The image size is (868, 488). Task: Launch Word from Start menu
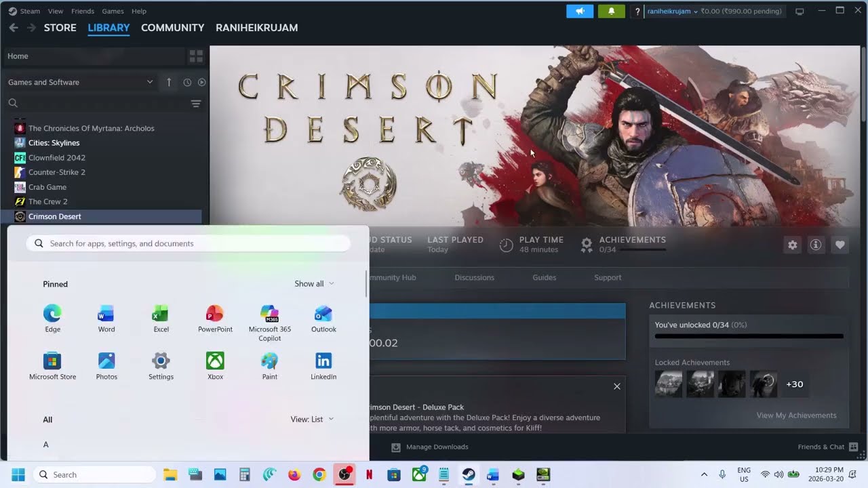click(x=106, y=319)
